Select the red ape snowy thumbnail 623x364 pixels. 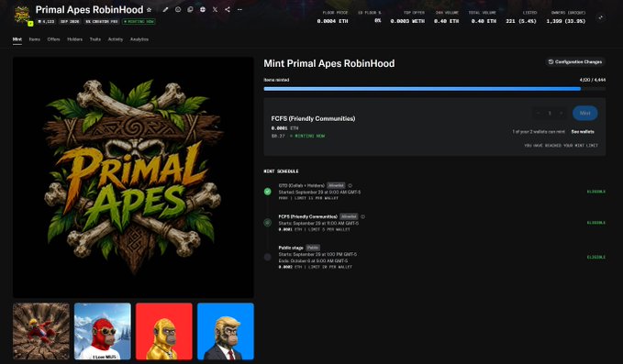[x=103, y=331]
